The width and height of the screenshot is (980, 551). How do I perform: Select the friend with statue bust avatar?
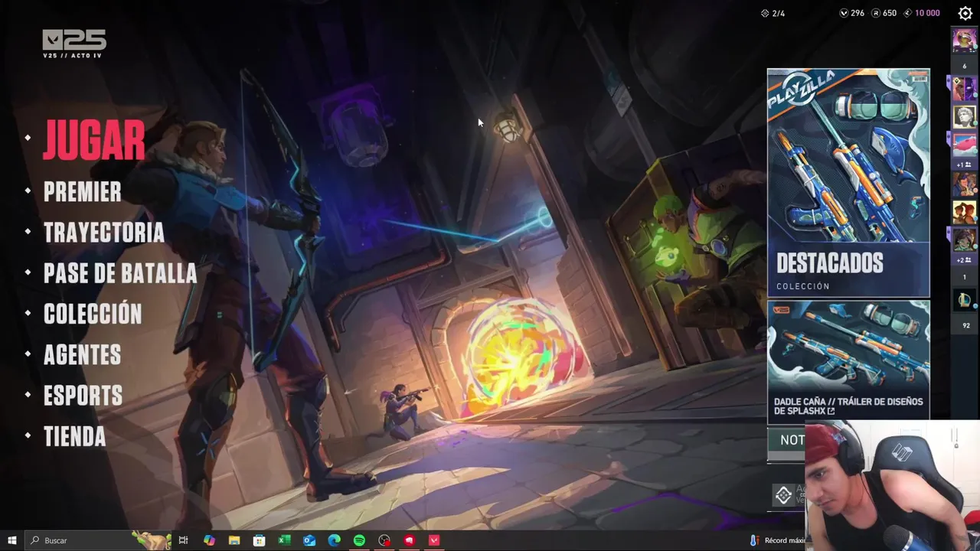(965, 116)
